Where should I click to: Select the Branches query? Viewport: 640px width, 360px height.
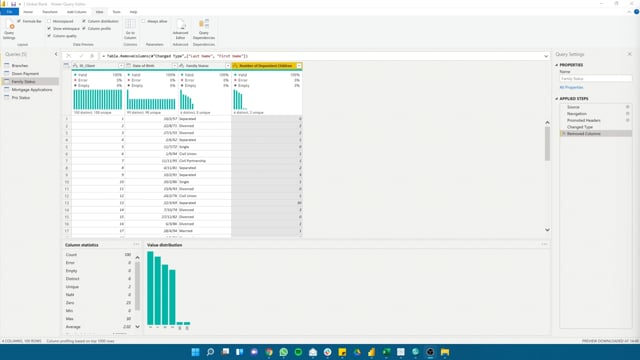20,66
